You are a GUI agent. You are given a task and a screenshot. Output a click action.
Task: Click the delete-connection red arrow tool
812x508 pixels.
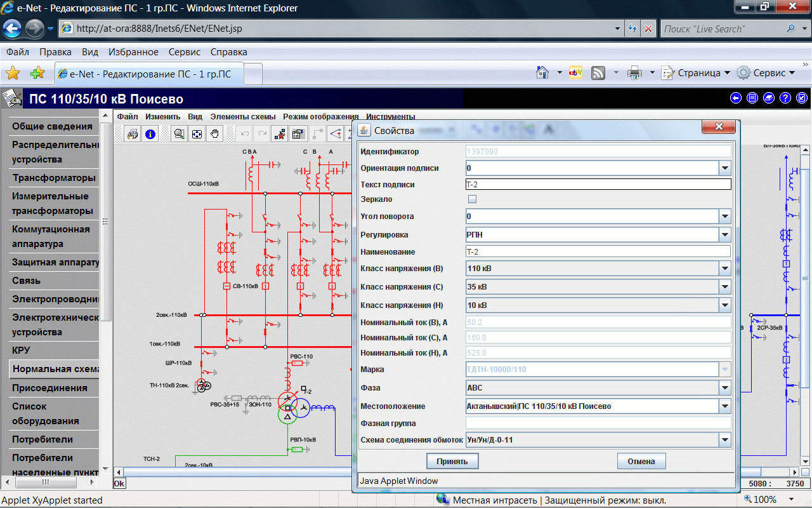click(x=278, y=134)
